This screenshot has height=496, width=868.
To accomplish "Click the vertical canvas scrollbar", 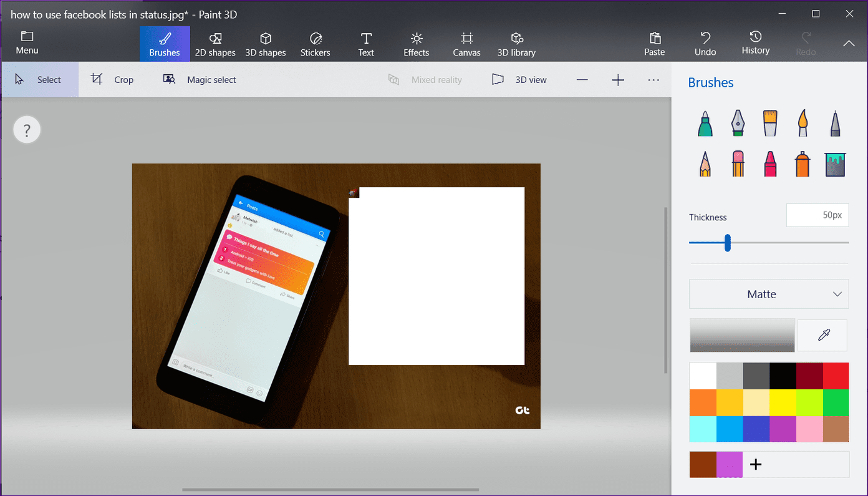I will click(667, 290).
